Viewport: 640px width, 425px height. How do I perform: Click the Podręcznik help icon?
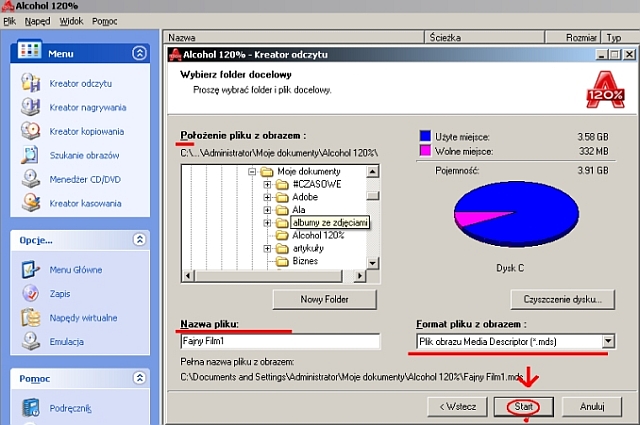coord(31,408)
